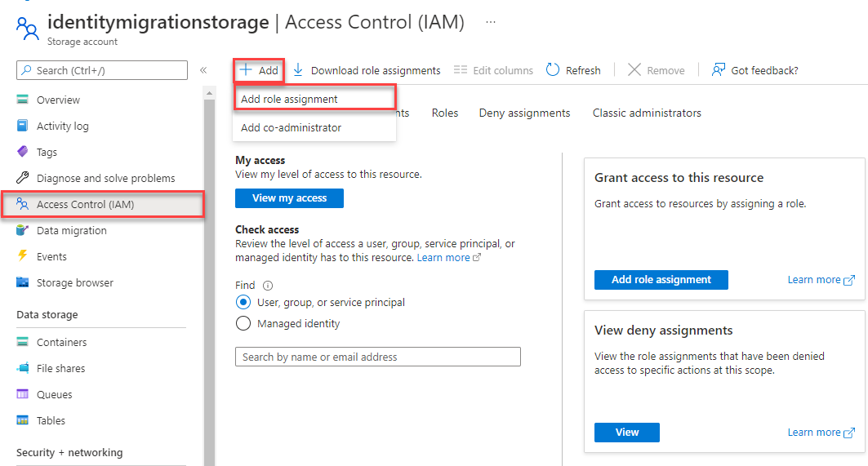Click the info icon next to Find

click(268, 286)
